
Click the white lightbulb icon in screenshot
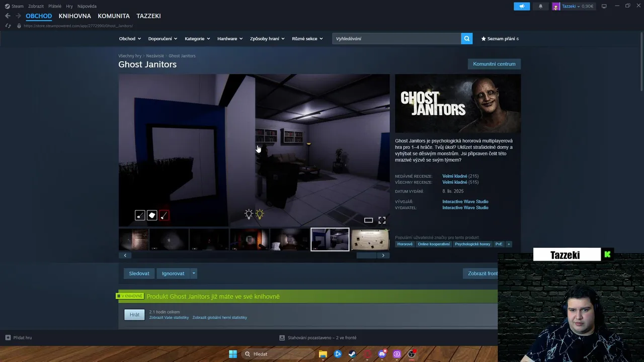pos(249,214)
